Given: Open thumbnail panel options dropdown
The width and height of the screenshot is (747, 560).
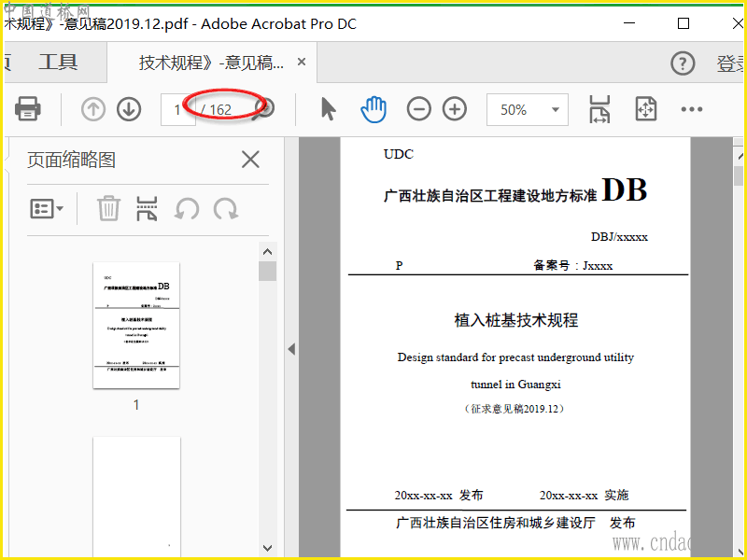Looking at the screenshot, I should coord(47,208).
